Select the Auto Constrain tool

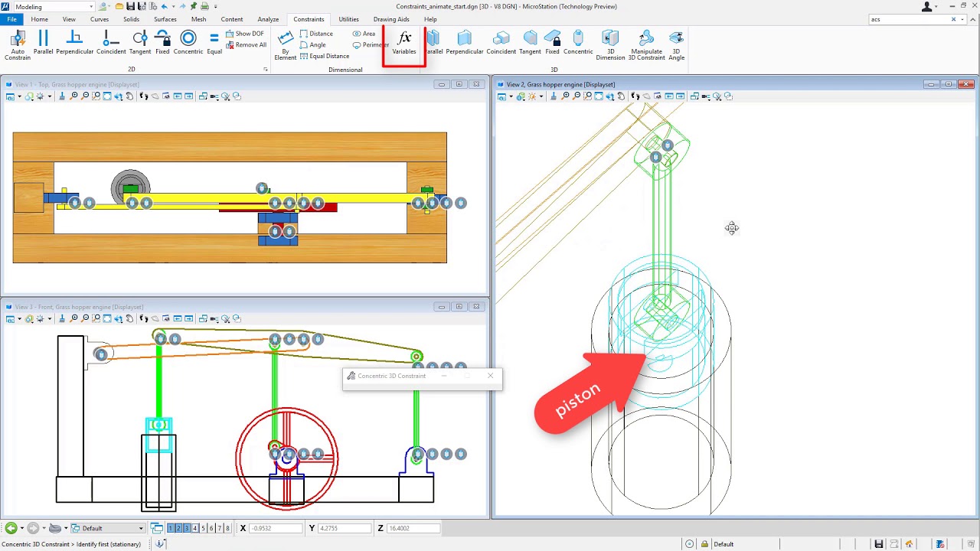18,45
